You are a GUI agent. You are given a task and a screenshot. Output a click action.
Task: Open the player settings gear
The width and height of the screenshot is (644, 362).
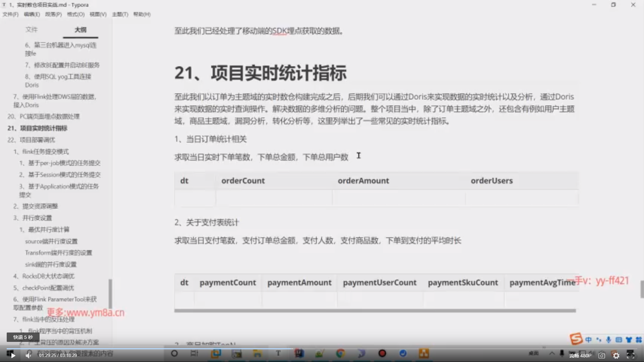pyautogui.click(x=616, y=356)
